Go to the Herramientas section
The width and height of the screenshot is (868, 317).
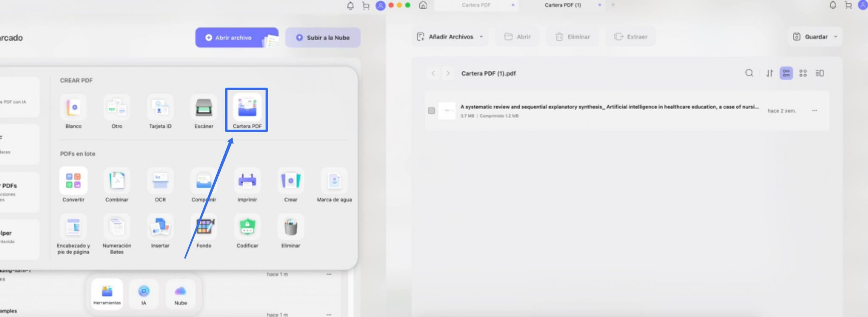(106, 294)
